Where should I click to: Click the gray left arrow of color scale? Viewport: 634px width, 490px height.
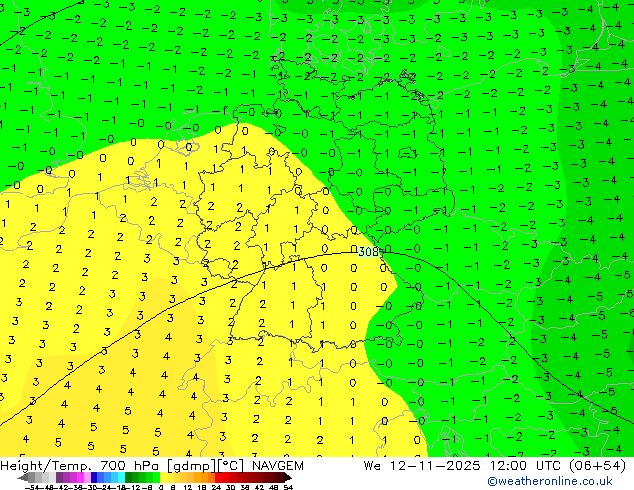22,477
